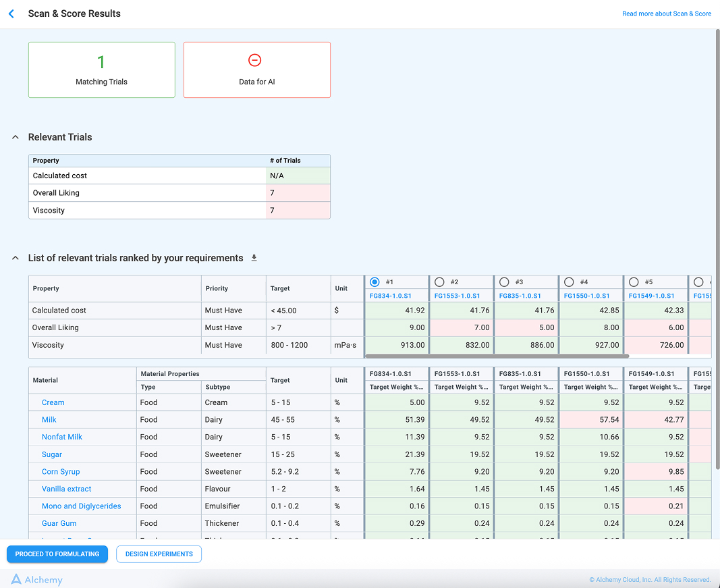Screen dimensions: 720x588
Task: Select trial #4 radio button
Action: [x=568, y=282]
